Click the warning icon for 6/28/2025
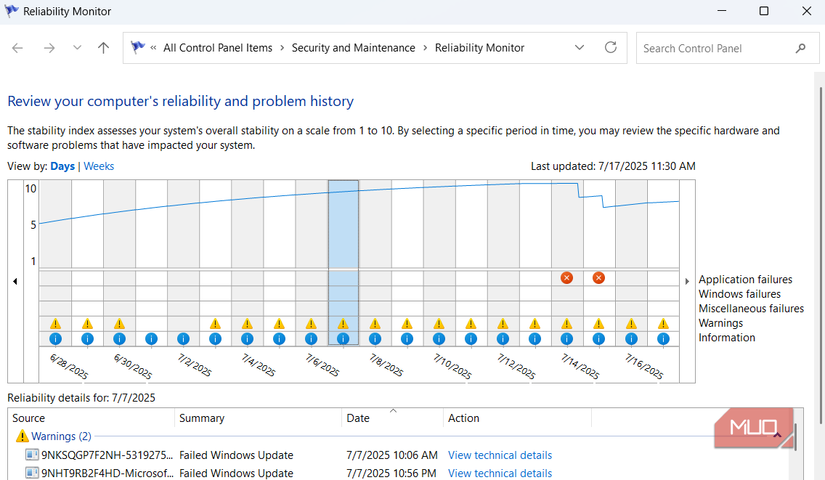This screenshot has width=825, height=480. (x=55, y=324)
